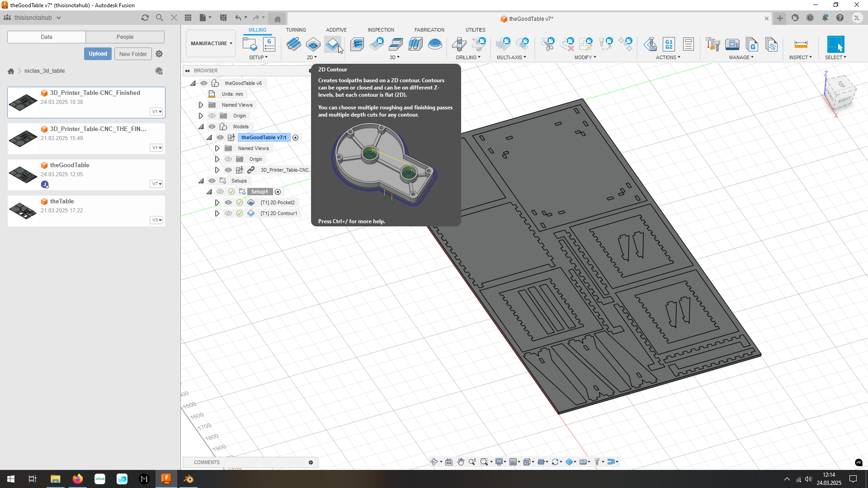Open the Tool Library icon
The height and width of the screenshot is (488, 868).
click(713, 44)
